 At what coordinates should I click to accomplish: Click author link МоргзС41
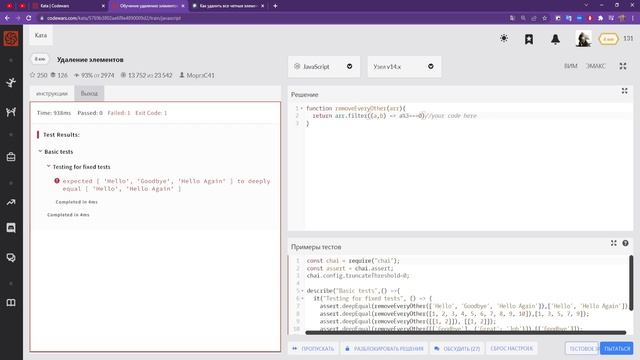(x=200, y=75)
